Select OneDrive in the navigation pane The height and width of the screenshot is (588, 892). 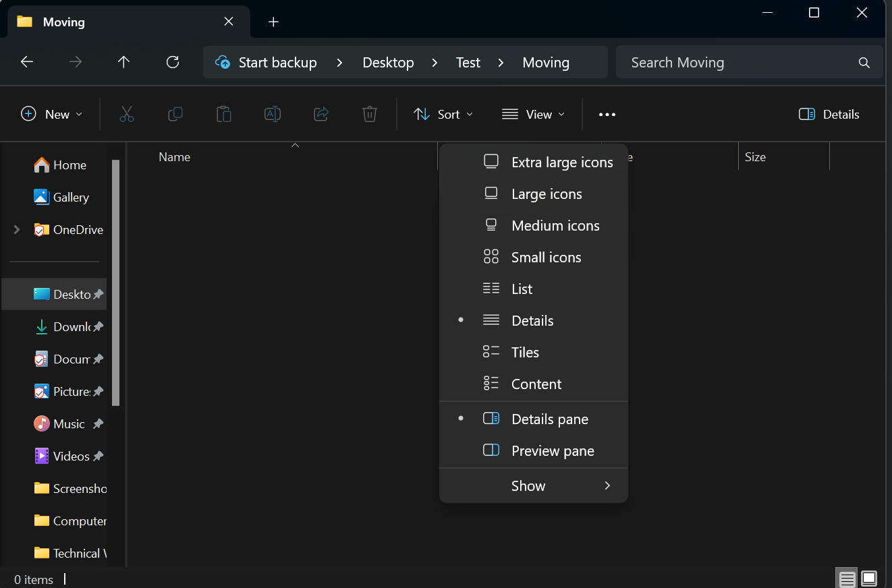pos(68,230)
